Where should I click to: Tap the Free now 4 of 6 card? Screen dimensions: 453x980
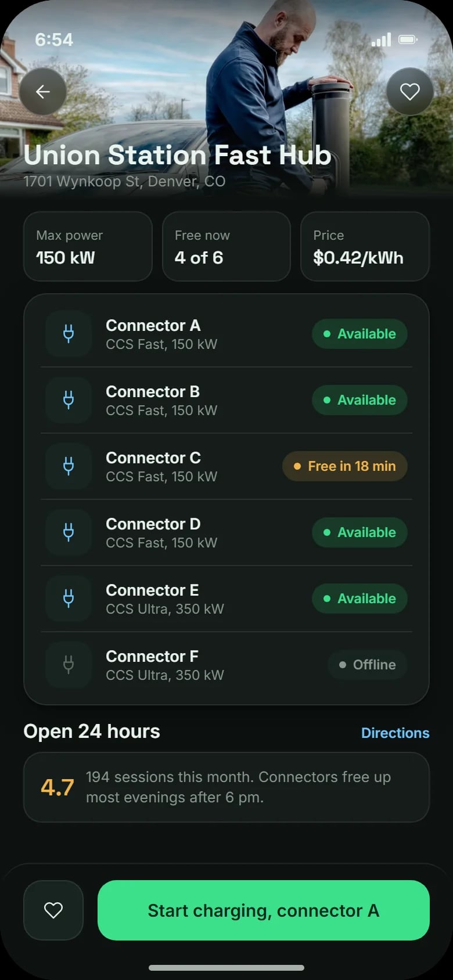point(227,246)
